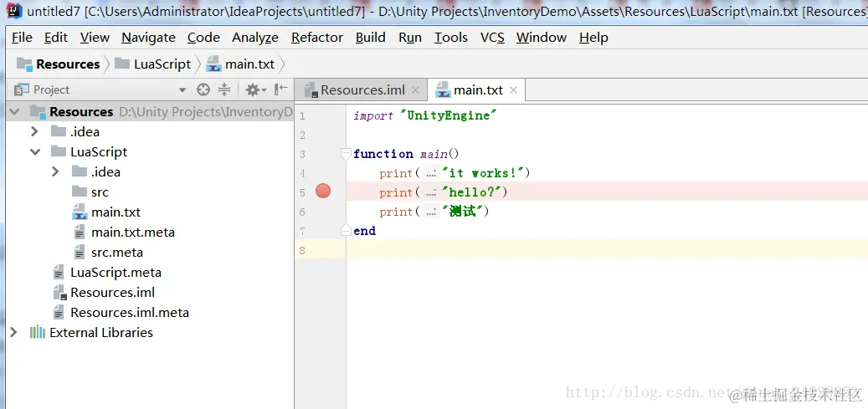This screenshot has height=409, width=868.
Task: Place caret on empty line 8
Action: click(x=607, y=250)
